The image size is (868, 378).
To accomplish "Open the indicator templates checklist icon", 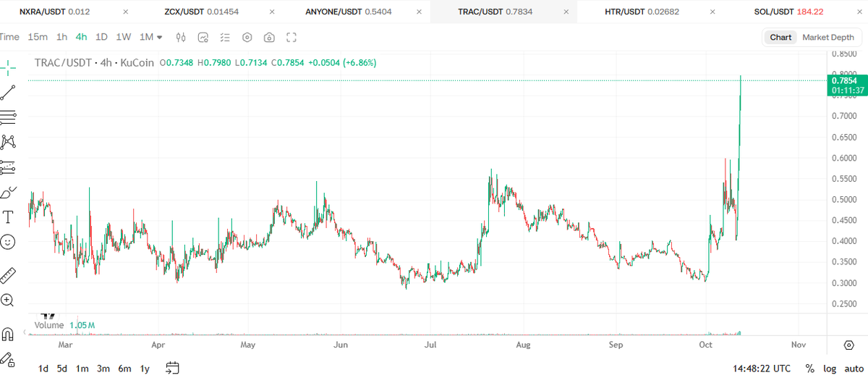I will pyautogui.click(x=225, y=37).
